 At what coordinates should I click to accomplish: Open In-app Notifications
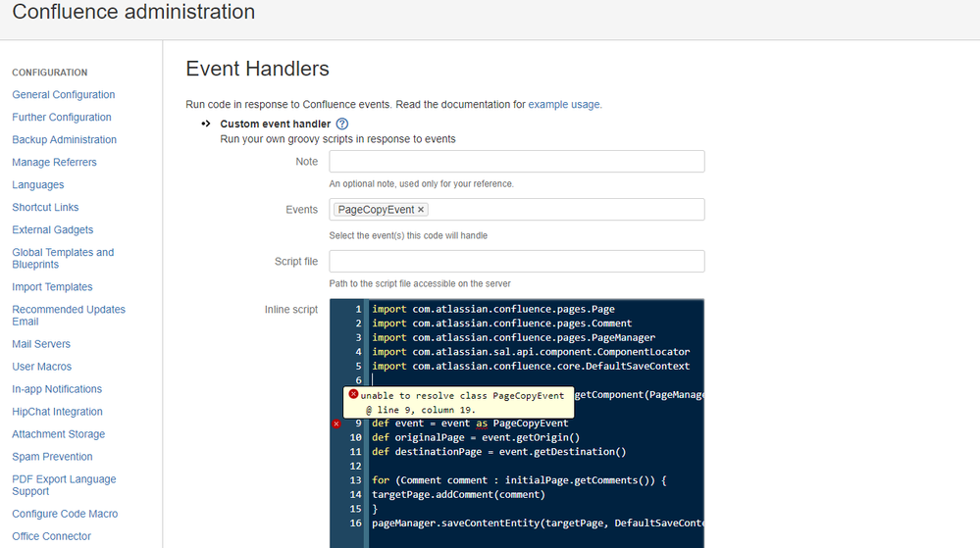click(x=56, y=388)
